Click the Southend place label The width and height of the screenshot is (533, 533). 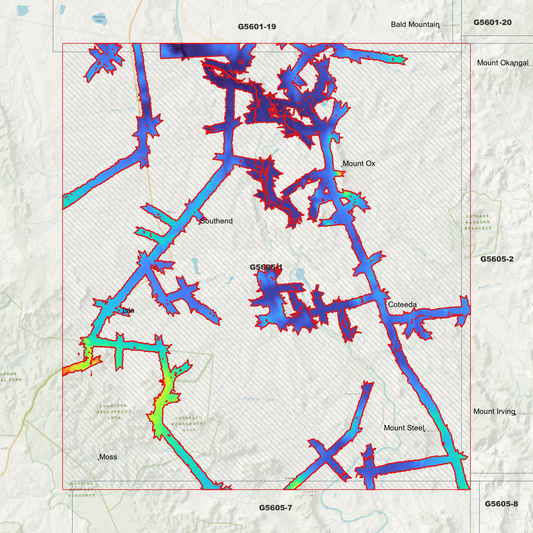click(217, 221)
